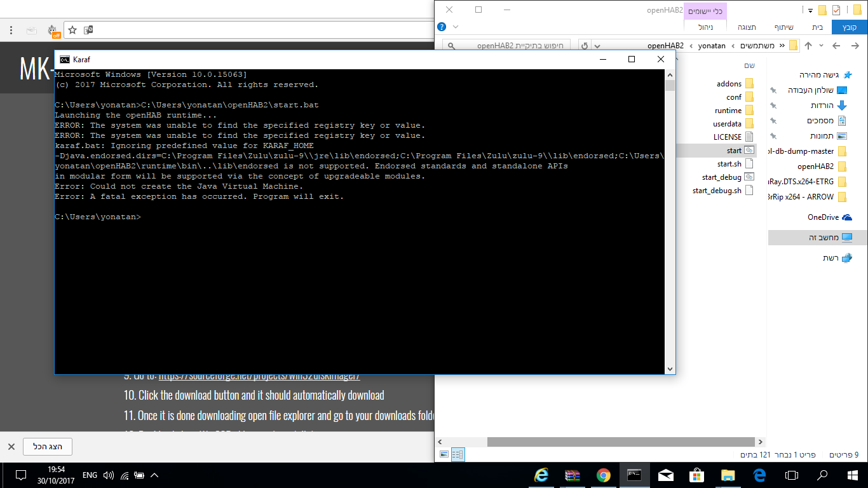Open the Karaf window system menu icon

(65, 59)
